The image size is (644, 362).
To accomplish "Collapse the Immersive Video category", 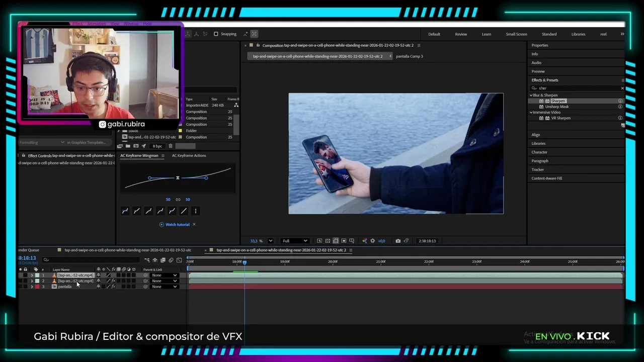I will pyautogui.click(x=531, y=112).
